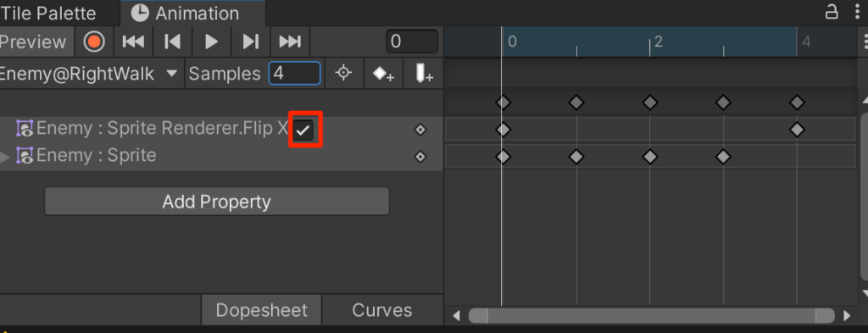Jump to the first keyframe
Image resolution: width=868 pixels, height=333 pixels.
coord(133,42)
